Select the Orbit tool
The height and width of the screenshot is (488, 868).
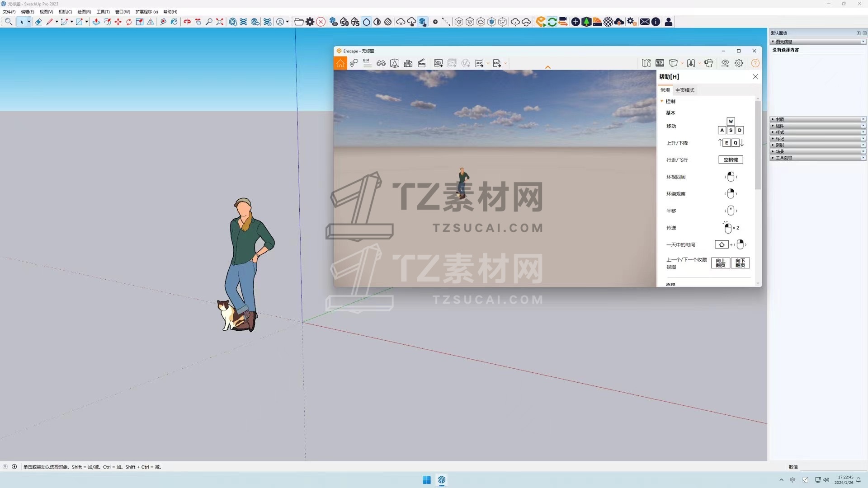(187, 22)
